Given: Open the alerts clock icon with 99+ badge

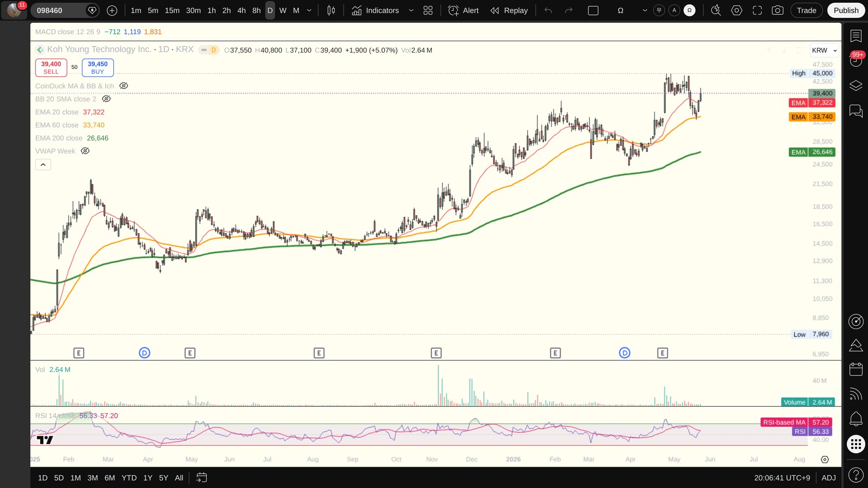Looking at the screenshot, I should click(x=856, y=61).
